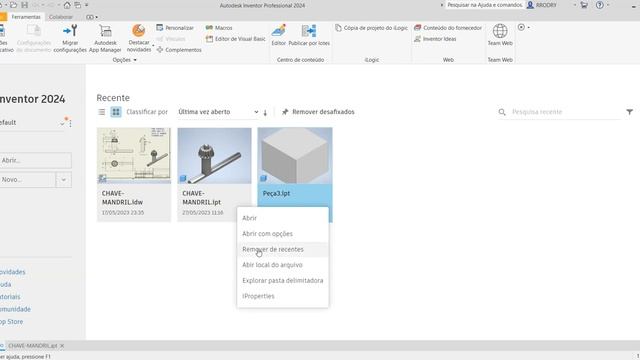The width and height of the screenshot is (640, 360).
Task: Choose Remover de recentes from context menu
Action: click(x=282, y=249)
